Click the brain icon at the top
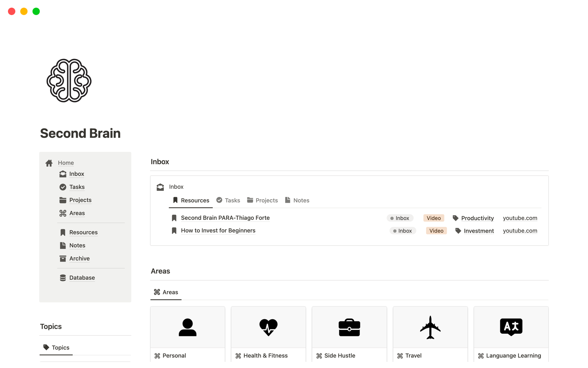 [68, 81]
